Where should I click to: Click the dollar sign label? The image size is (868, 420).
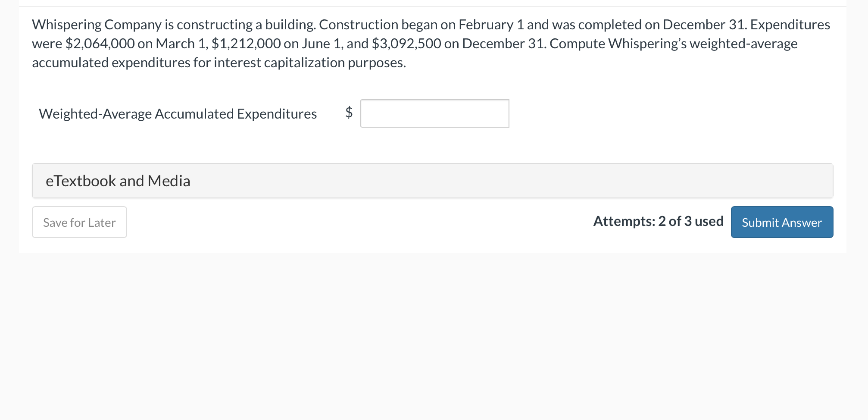click(348, 113)
